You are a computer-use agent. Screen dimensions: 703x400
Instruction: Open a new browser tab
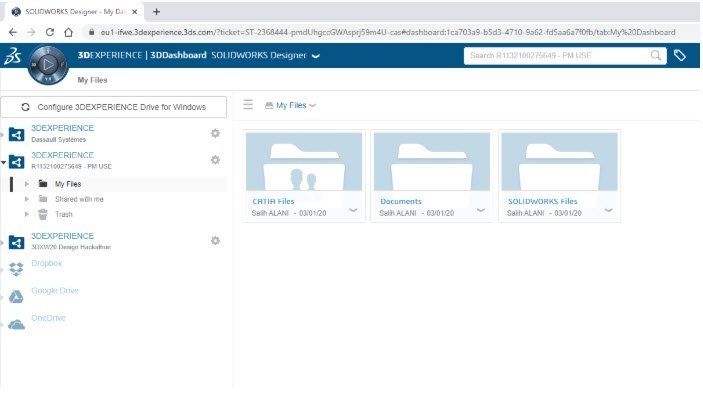(x=156, y=12)
